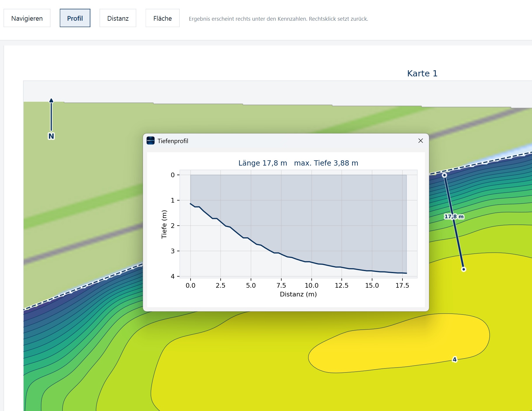Screen dimensions: 532x411
Task: Click the 17,8 m length label on map
Action: click(x=454, y=217)
